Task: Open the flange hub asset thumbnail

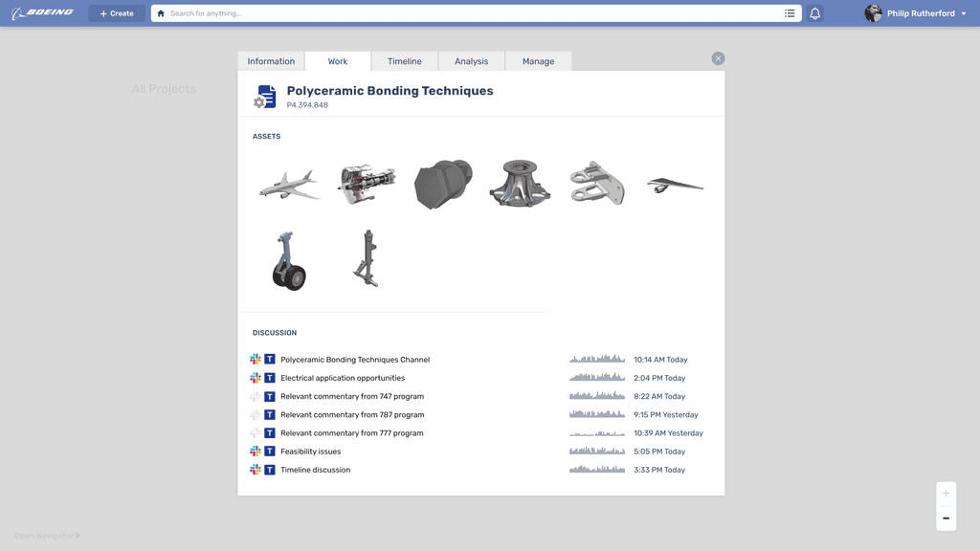Action: point(520,183)
